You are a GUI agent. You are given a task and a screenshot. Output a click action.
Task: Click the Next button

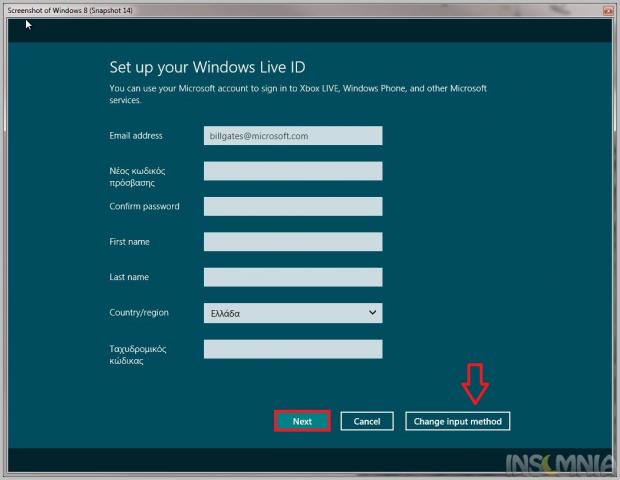[x=302, y=421]
